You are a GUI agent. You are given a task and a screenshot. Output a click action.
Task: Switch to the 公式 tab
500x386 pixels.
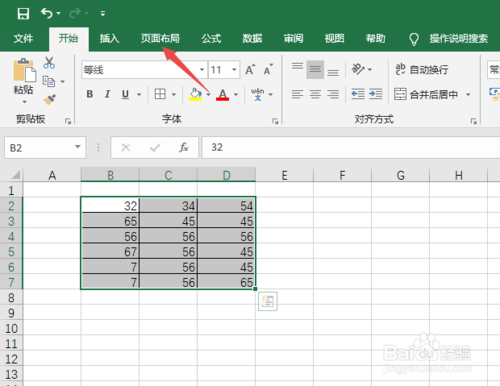pyautogui.click(x=211, y=39)
